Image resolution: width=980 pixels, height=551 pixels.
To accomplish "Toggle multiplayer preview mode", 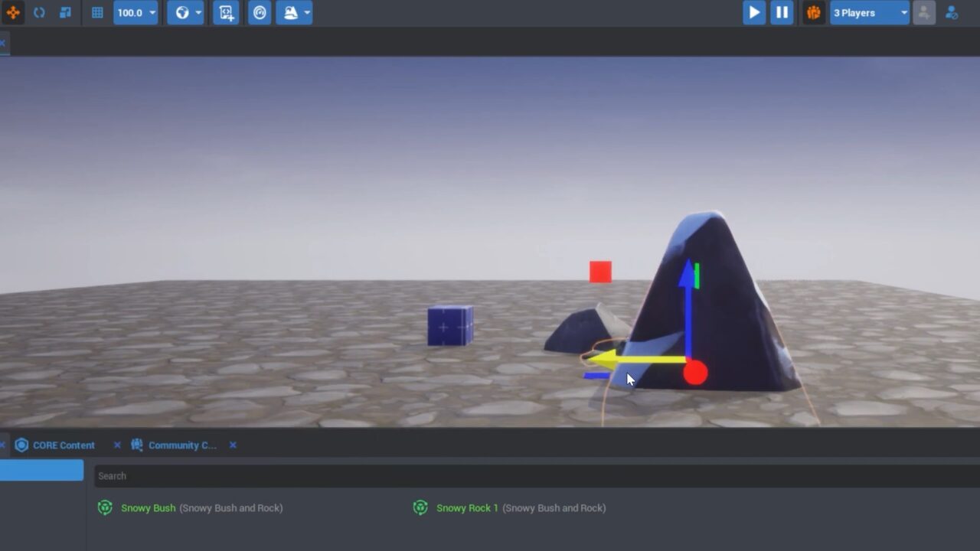I will [813, 12].
